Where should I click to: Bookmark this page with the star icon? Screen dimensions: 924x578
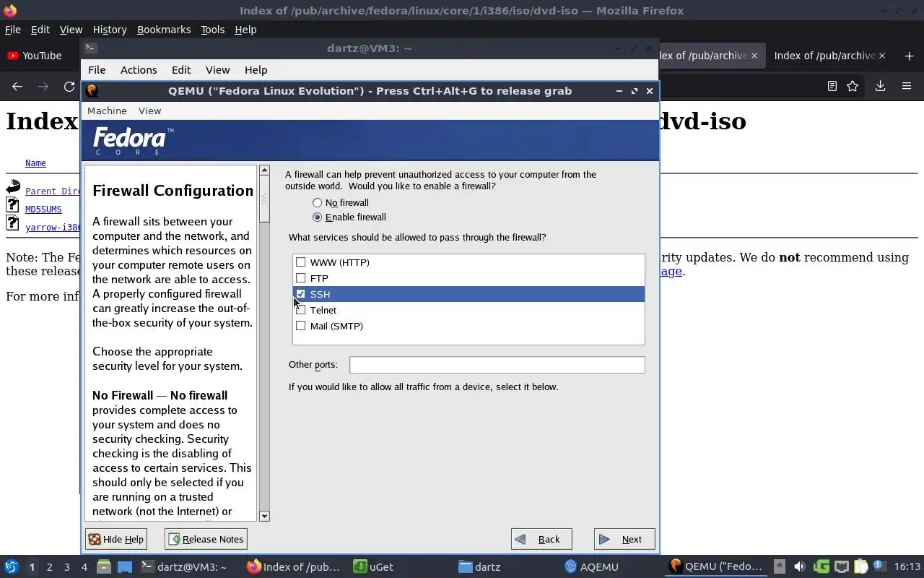coord(853,86)
